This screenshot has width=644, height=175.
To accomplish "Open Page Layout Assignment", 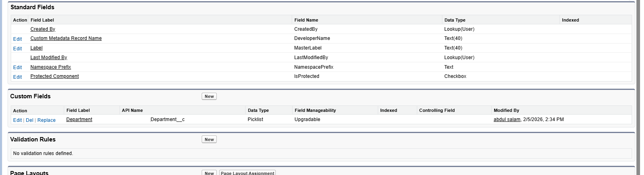I will [x=247, y=173].
